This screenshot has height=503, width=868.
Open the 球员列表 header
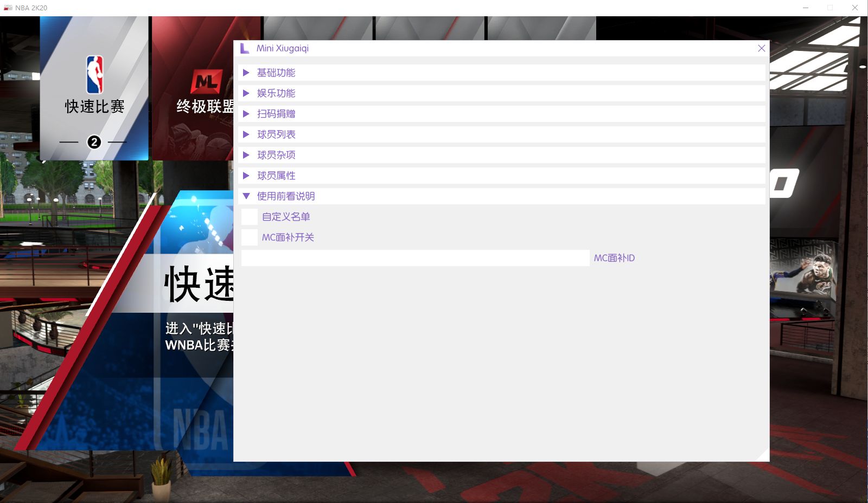coord(276,134)
